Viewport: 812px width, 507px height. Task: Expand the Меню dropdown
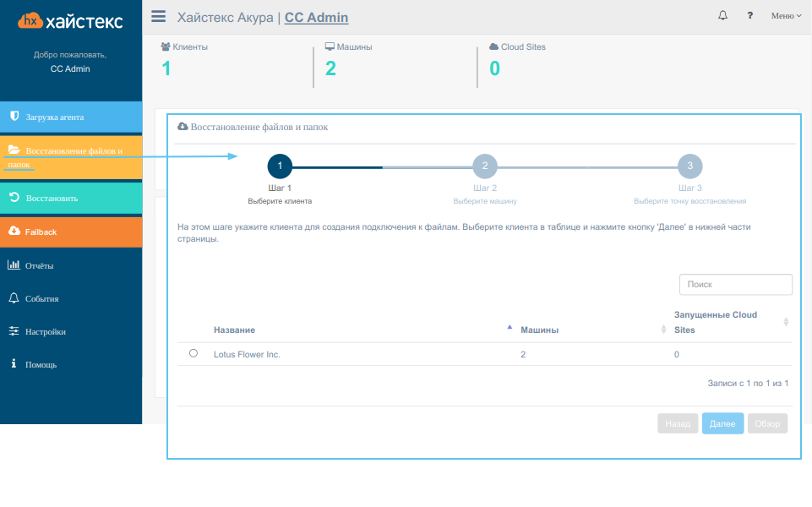click(786, 15)
